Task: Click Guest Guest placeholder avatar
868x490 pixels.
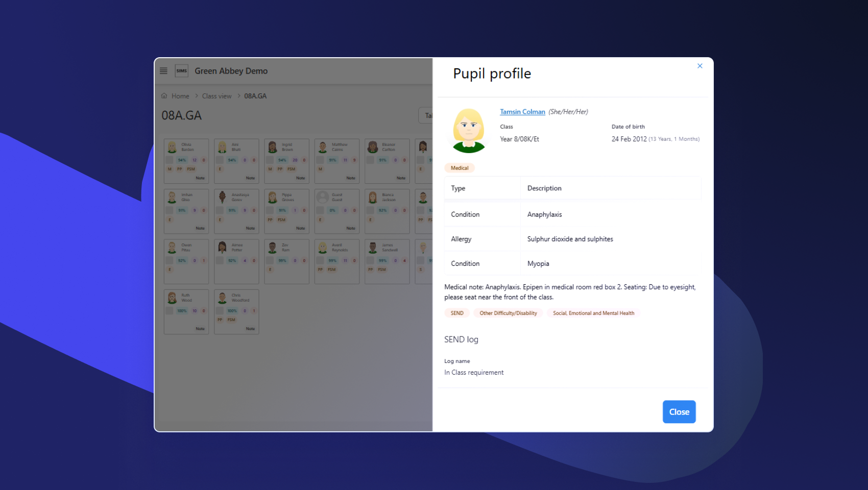Action: pos(323,198)
